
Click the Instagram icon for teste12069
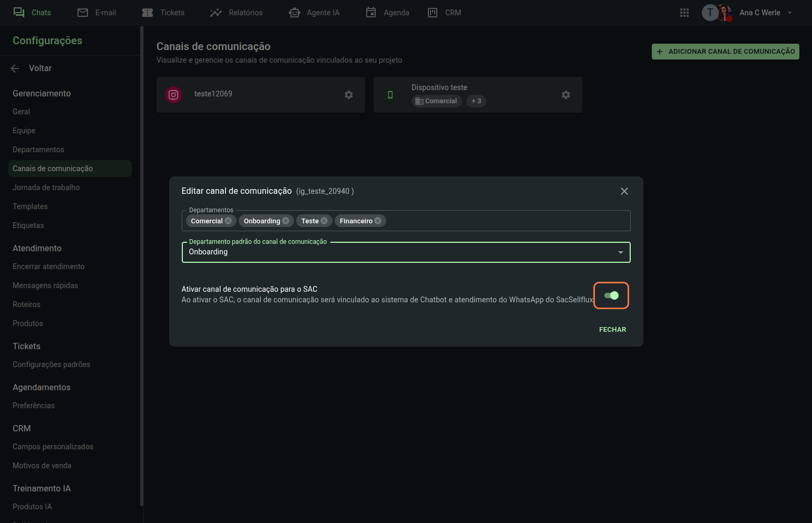173,95
